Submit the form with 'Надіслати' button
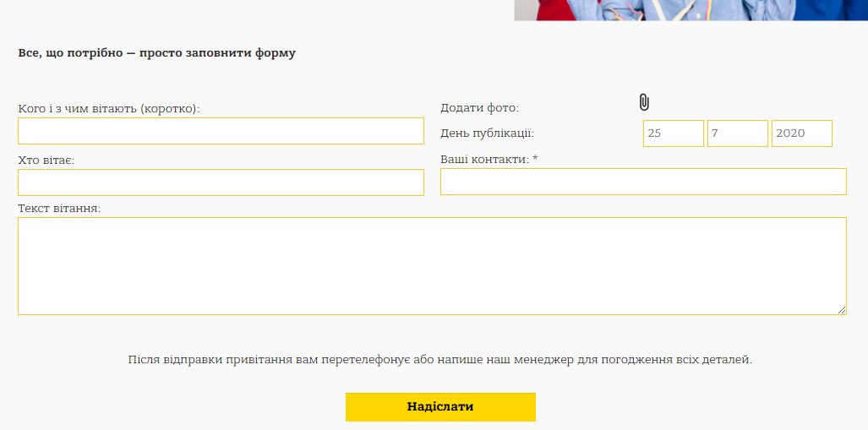The width and height of the screenshot is (868, 430). click(x=440, y=406)
